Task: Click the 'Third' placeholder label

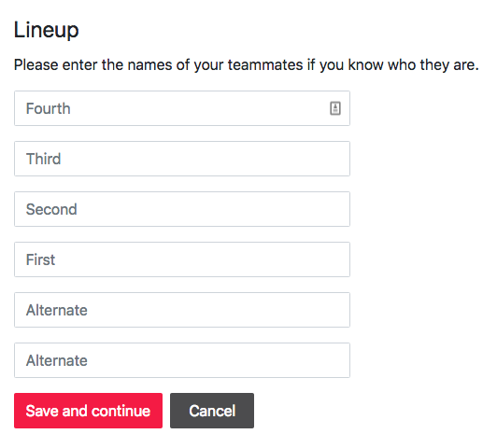Action: click(43, 159)
